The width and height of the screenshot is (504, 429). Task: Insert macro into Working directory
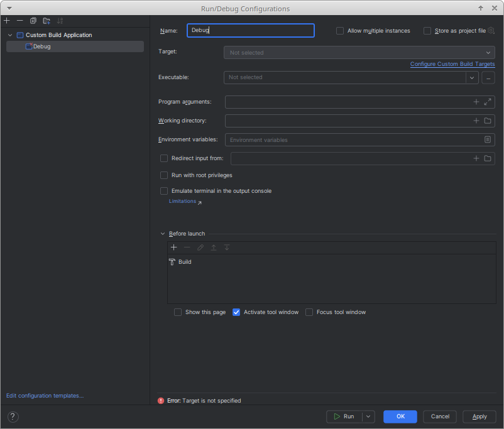476,121
